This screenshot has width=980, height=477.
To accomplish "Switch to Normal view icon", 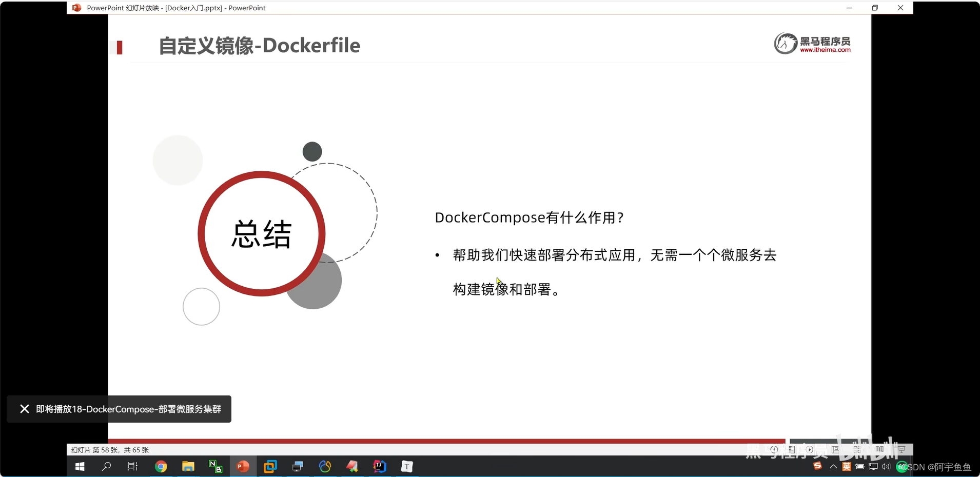I will click(835, 450).
